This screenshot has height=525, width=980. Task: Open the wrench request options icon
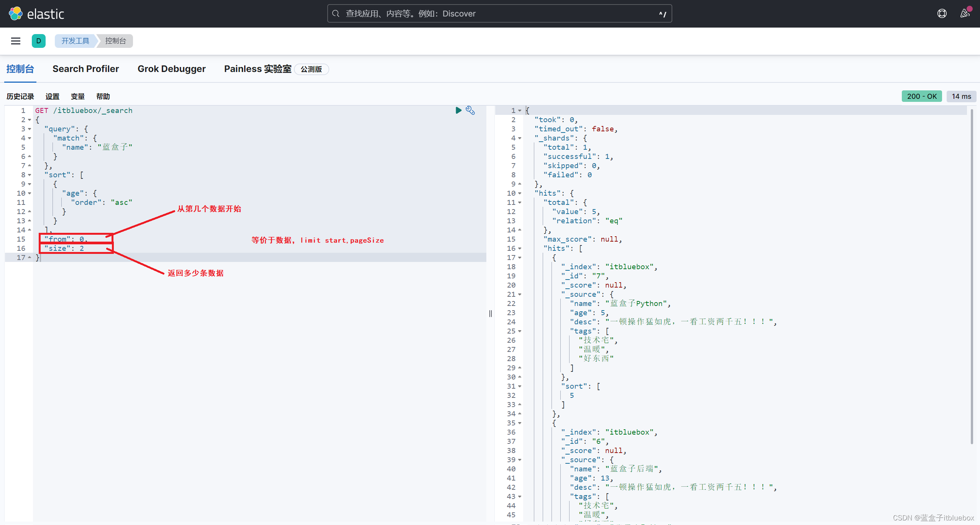point(470,110)
